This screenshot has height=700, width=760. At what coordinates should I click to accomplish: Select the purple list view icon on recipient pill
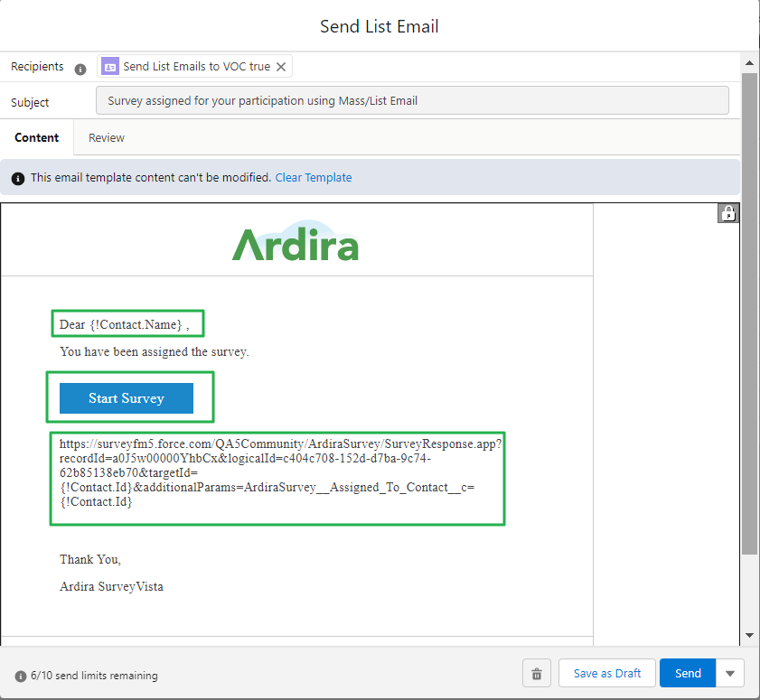click(109, 66)
